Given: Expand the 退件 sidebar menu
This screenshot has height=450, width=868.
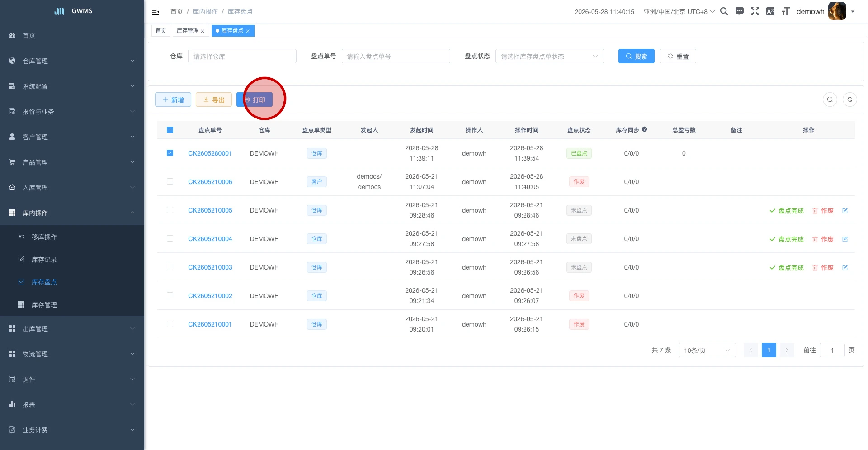Looking at the screenshot, I should (72, 379).
